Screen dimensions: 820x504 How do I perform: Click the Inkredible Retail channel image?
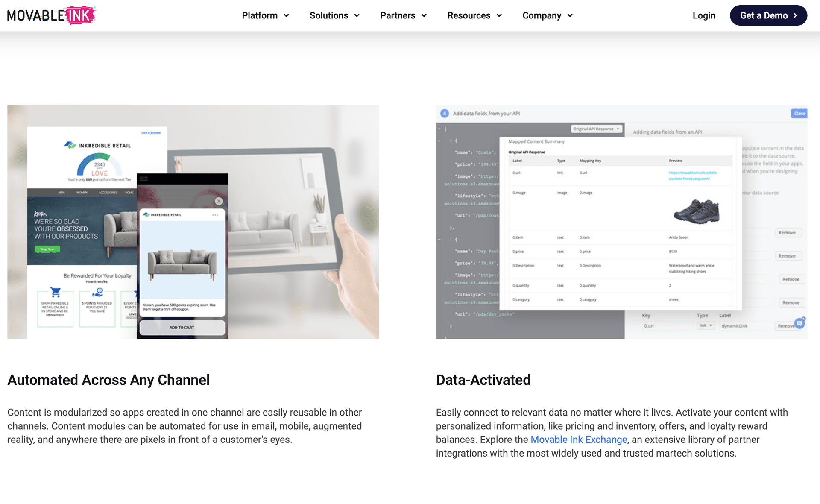tap(193, 222)
